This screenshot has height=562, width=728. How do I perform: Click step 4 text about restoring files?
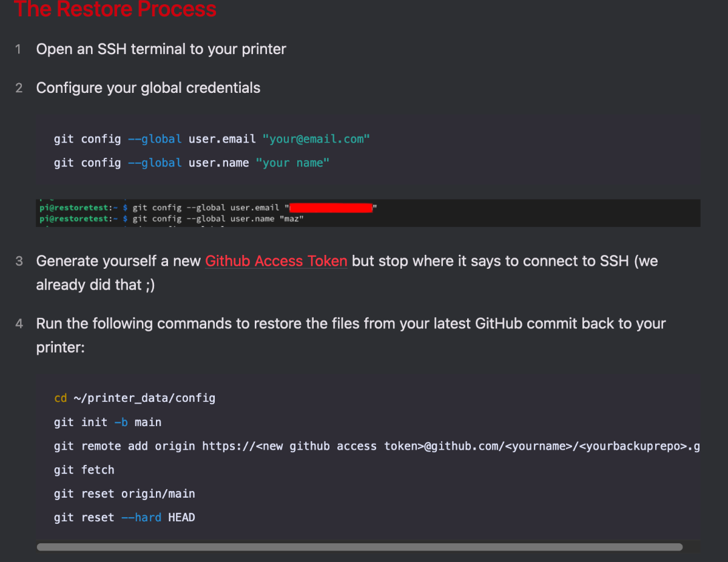click(351, 335)
